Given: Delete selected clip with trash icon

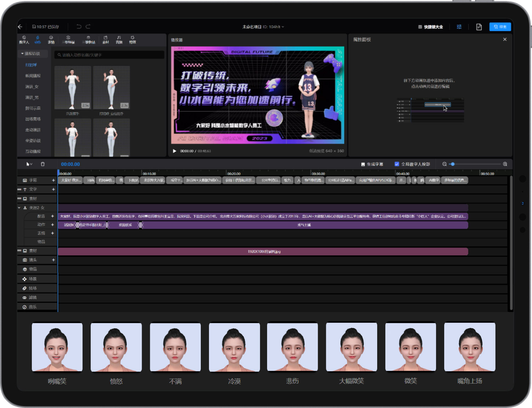Looking at the screenshot, I should 43,164.
